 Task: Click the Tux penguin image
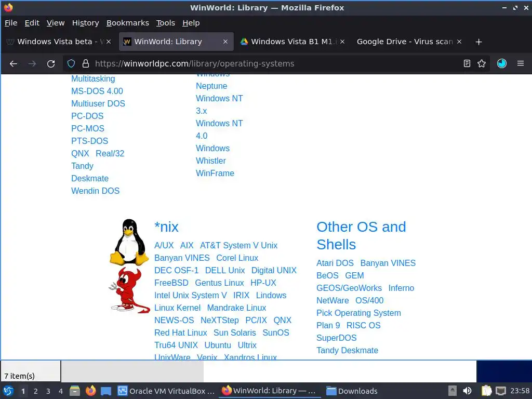129,242
